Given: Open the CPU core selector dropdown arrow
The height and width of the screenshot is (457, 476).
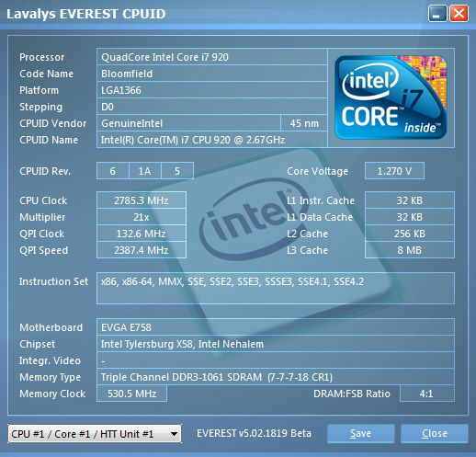Looking at the screenshot, I should click(174, 434).
